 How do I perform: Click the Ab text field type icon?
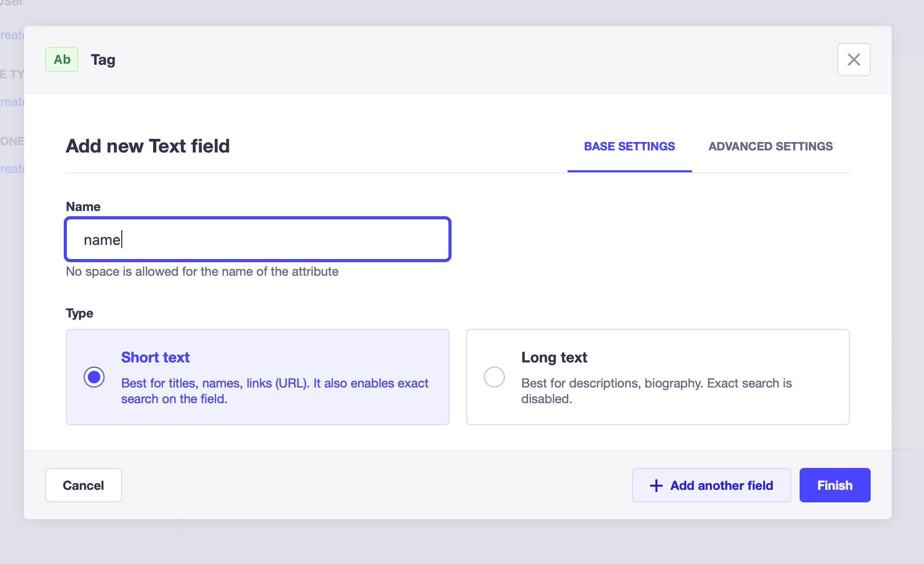tap(62, 60)
